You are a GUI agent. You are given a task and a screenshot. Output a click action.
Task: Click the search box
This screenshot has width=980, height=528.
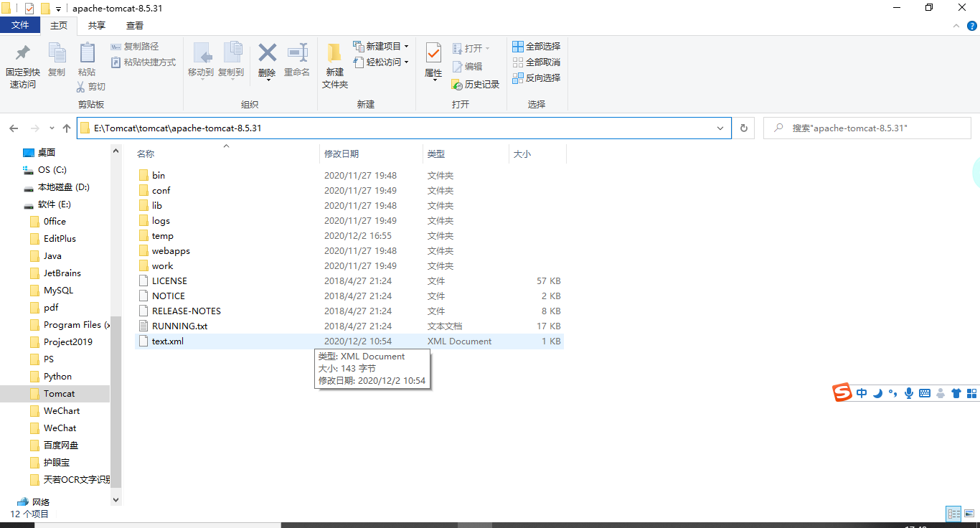click(x=867, y=128)
